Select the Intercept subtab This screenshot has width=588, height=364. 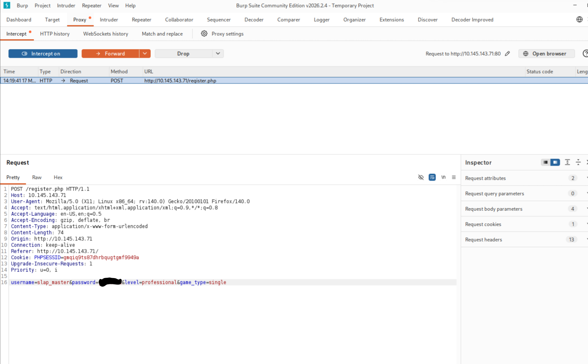[17, 34]
